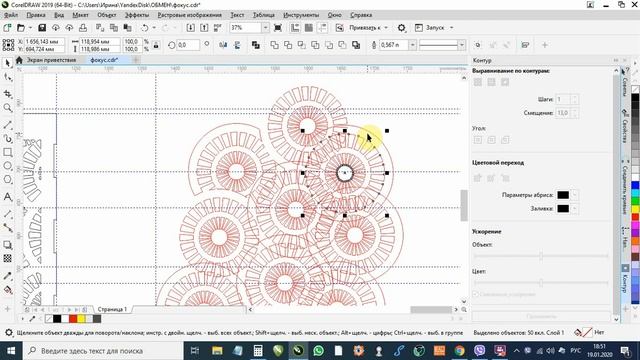Toggle Show Grid in the toolbar
This screenshot has width=640, height=360.
tap(309, 28)
